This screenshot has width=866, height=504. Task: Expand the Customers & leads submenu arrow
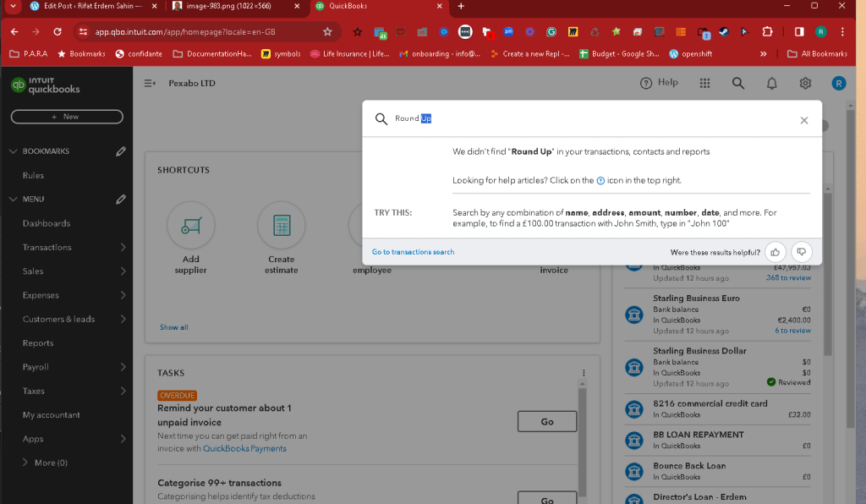point(123,319)
